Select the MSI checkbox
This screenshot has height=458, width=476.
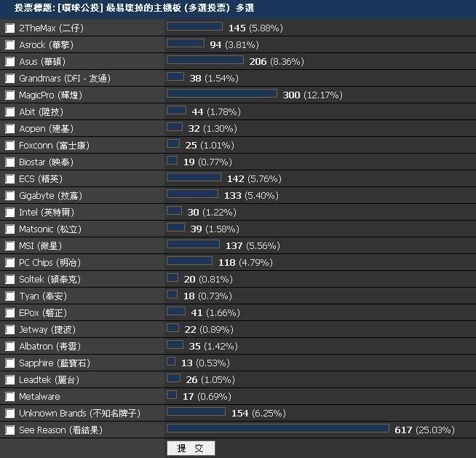click(9, 246)
